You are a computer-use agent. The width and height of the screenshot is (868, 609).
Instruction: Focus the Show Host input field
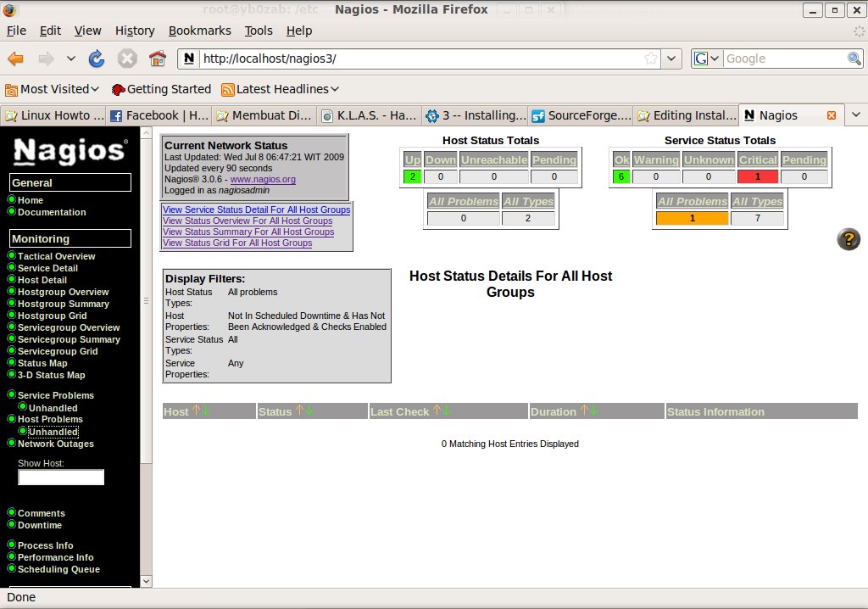tap(61, 478)
